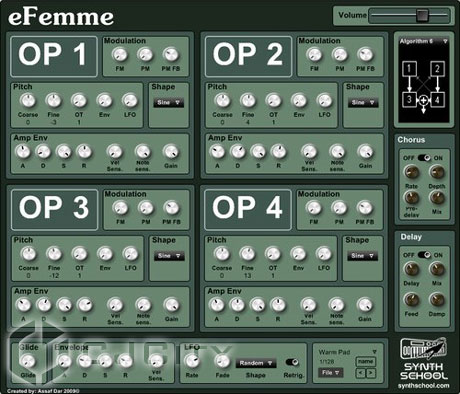Click the OP 4 Vel Sens knob

pos(308,305)
